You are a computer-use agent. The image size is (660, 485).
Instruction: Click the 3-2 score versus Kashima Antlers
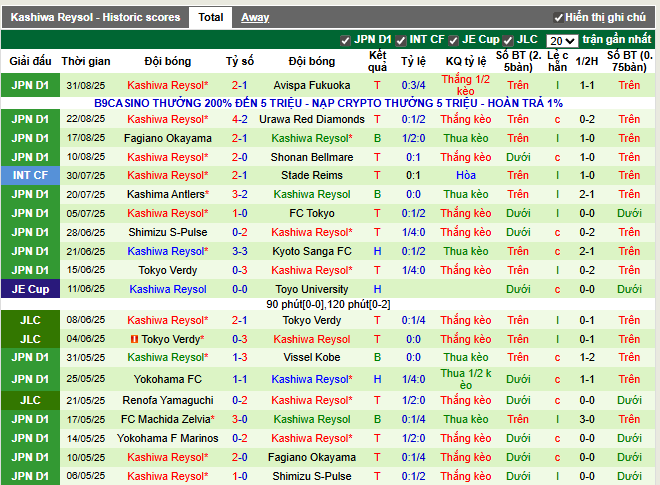pos(240,194)
